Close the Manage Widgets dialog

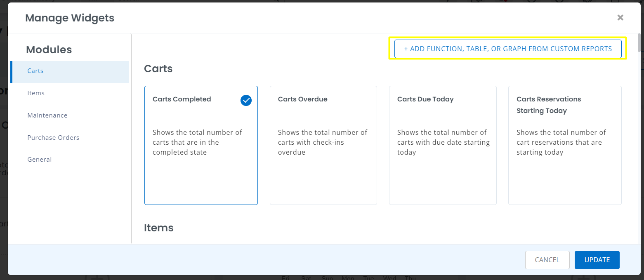pos(620,18)
